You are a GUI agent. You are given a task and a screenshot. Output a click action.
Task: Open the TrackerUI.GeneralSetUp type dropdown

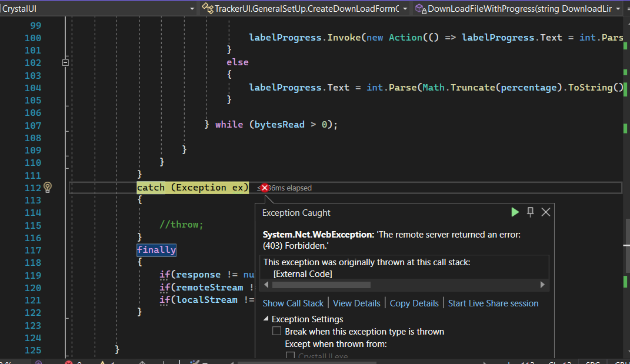pyautogui.click(x=405, y=8)
